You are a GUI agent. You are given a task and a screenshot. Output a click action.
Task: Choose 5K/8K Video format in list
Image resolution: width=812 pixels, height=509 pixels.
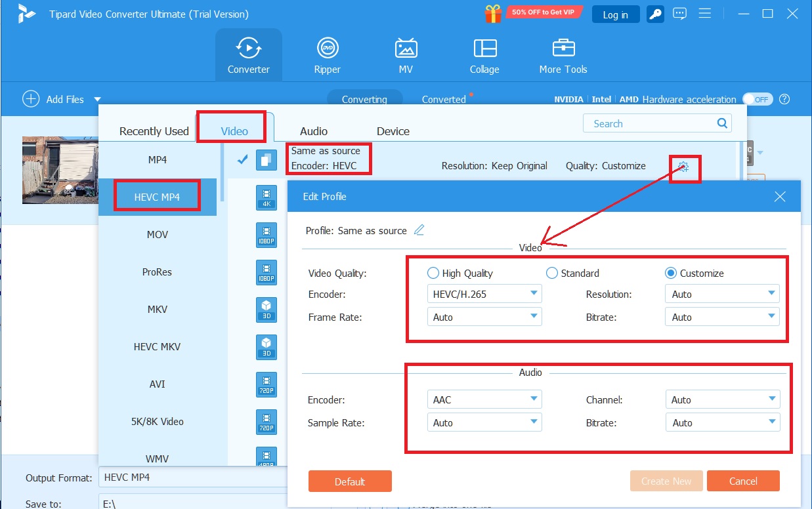(x=158, y=421)
